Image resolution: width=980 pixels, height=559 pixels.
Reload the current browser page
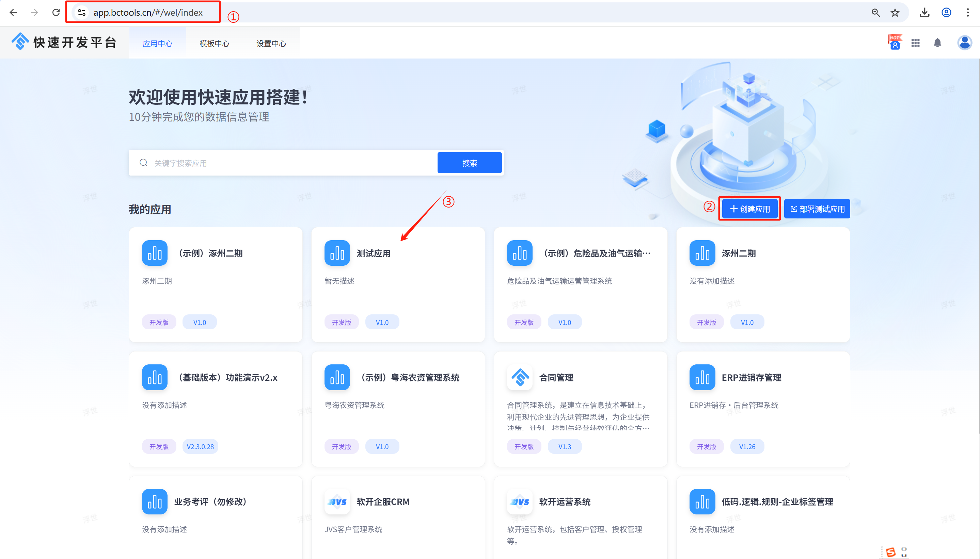(x=56, y=13)
